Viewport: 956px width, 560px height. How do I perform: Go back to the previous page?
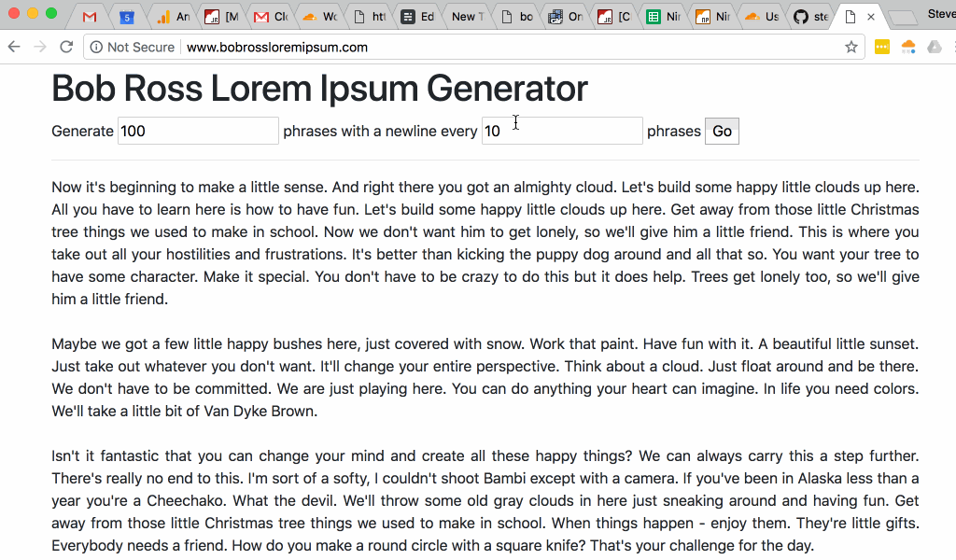(x=14, y=47)
